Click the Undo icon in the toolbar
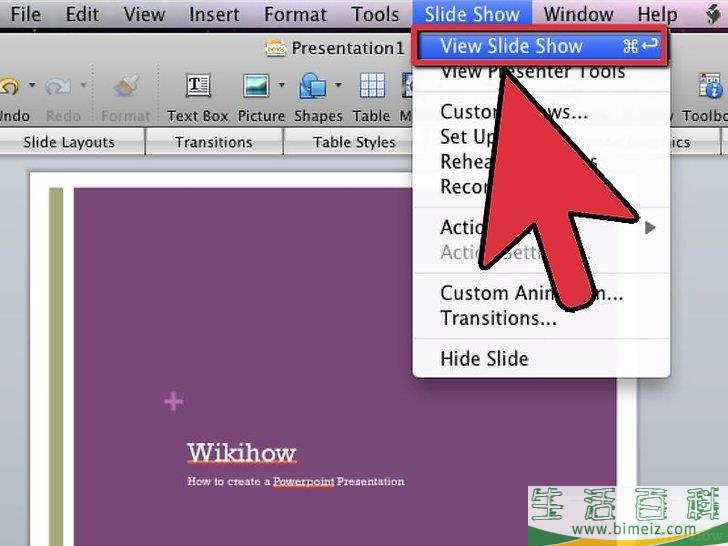Viewport: 728px width, 546px height. (x=10, y=88)
